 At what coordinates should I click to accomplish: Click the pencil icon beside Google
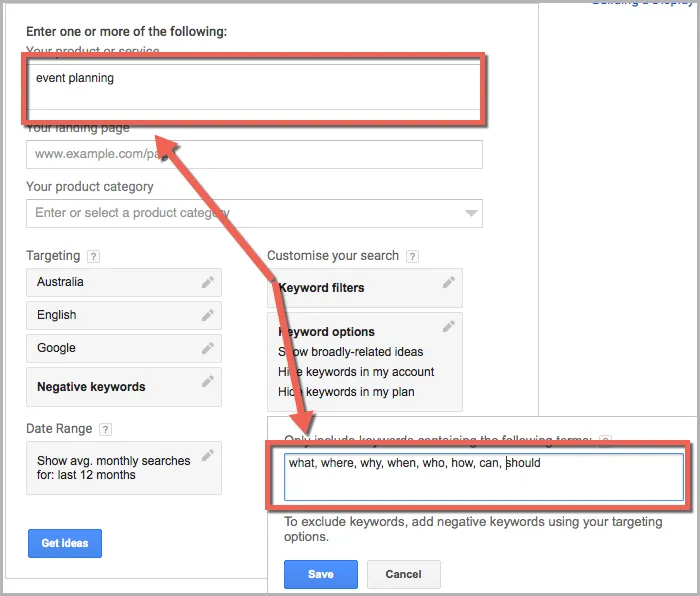(x=208, y=348)
